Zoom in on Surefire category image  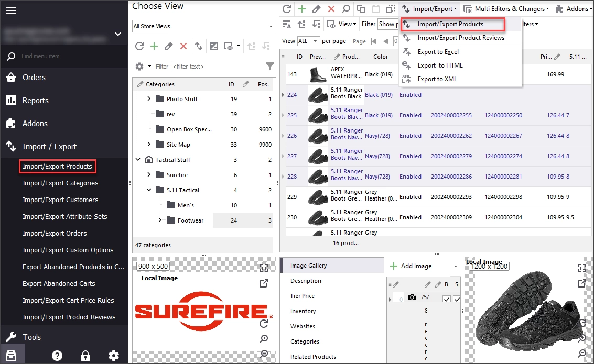264,339
